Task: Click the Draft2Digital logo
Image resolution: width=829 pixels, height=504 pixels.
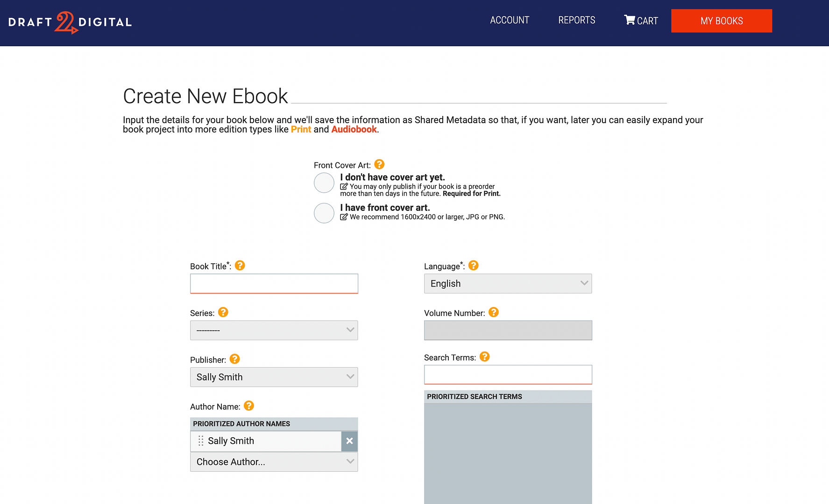Action: pos(70,22)
